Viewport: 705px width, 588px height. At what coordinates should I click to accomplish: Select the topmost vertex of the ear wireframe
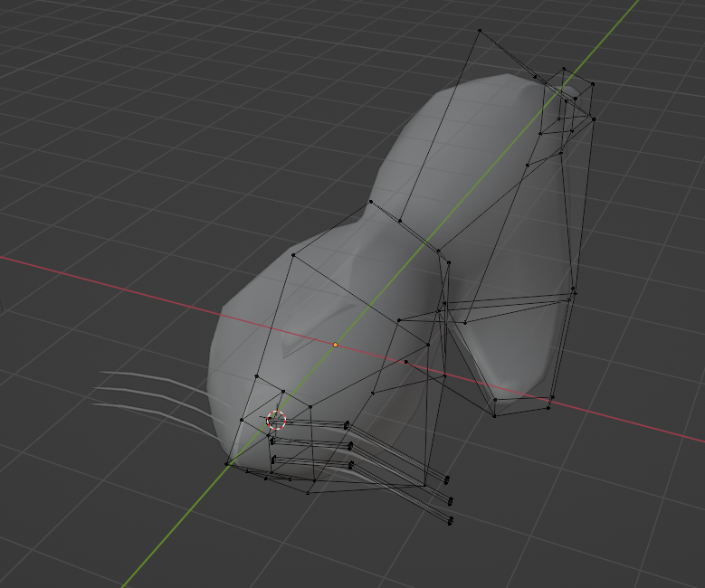point(480,31)
